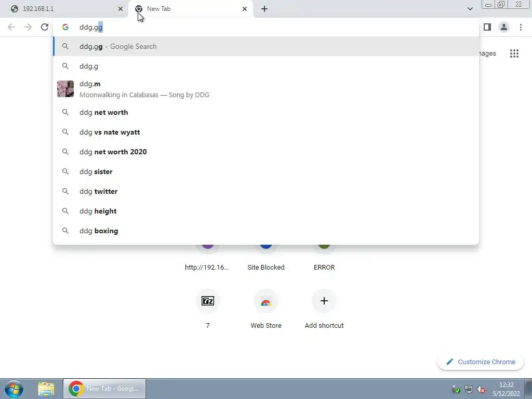
Task: Click the Customize Chrome button
Action: click(x=481, y=362)
